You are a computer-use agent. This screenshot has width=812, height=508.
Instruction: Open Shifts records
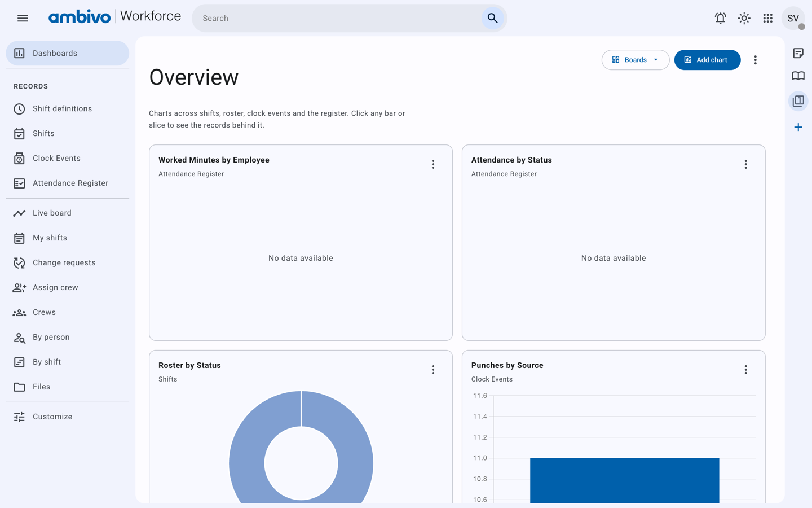[x=67, y=133]
